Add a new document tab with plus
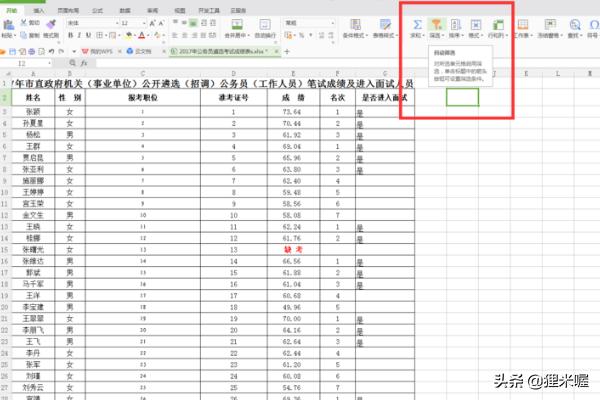The height and width of the screenshot is (400, 600). point(287,51)
